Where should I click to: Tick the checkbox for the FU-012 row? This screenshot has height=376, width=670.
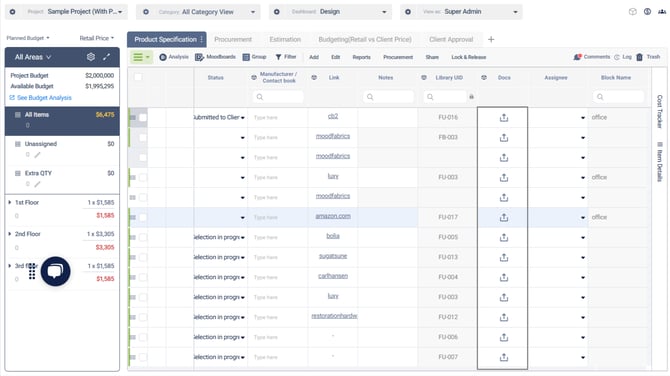pyautogui.click(x=143, y=317)
